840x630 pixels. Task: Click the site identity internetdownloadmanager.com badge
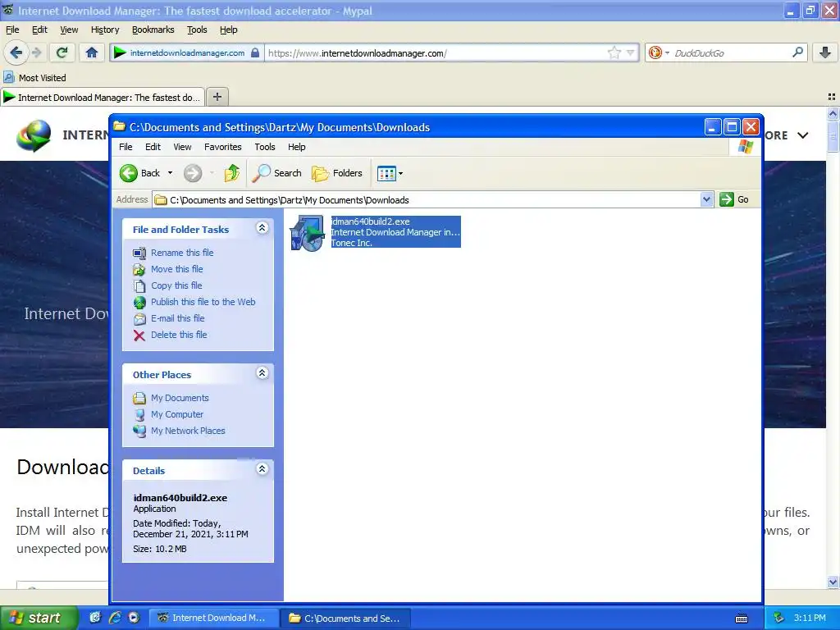click(186, 53)
